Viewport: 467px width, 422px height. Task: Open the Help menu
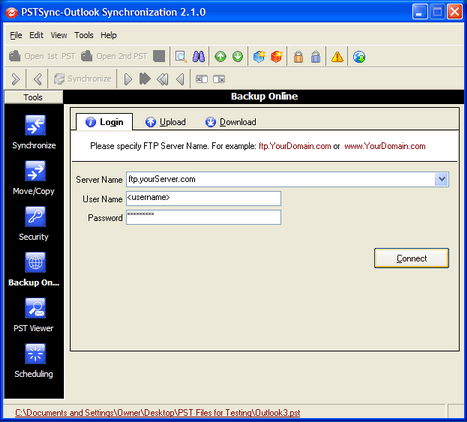tap(109, 35)
